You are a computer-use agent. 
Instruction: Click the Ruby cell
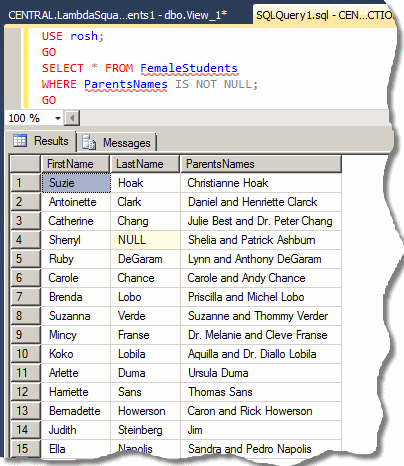76,259
